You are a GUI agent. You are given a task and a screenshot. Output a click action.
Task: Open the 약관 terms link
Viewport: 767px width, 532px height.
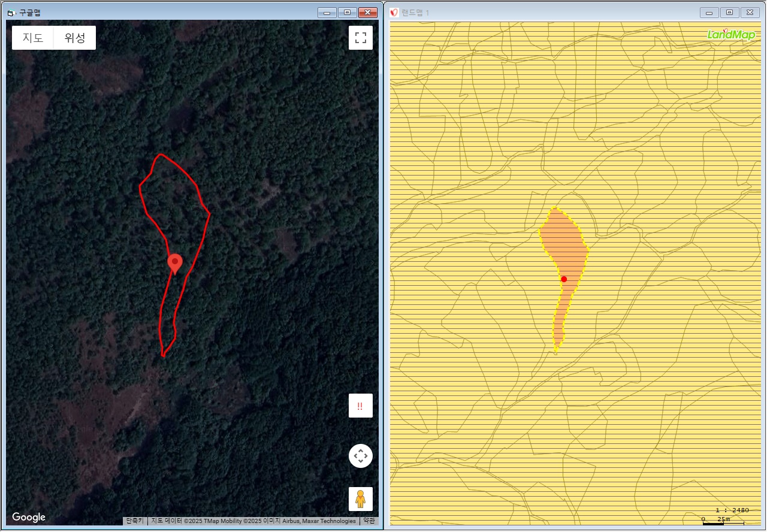click(x=369, y=521)
